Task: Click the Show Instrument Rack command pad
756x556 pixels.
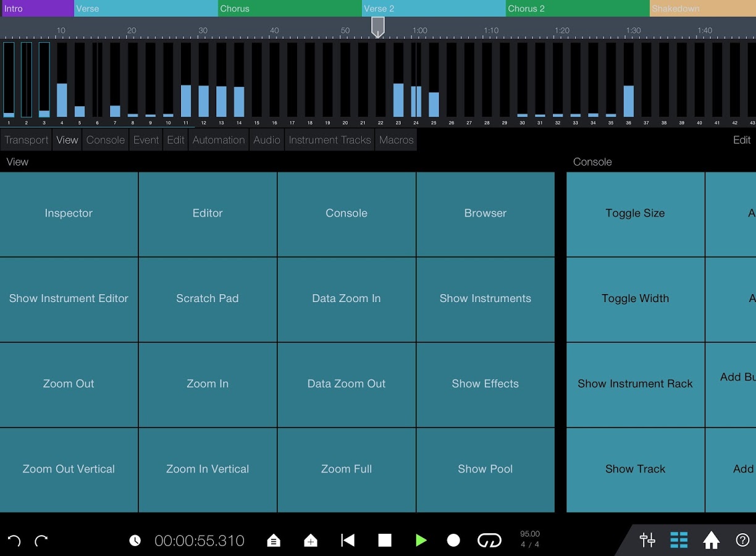Action: pyautogui.click(x=635, y=384)
